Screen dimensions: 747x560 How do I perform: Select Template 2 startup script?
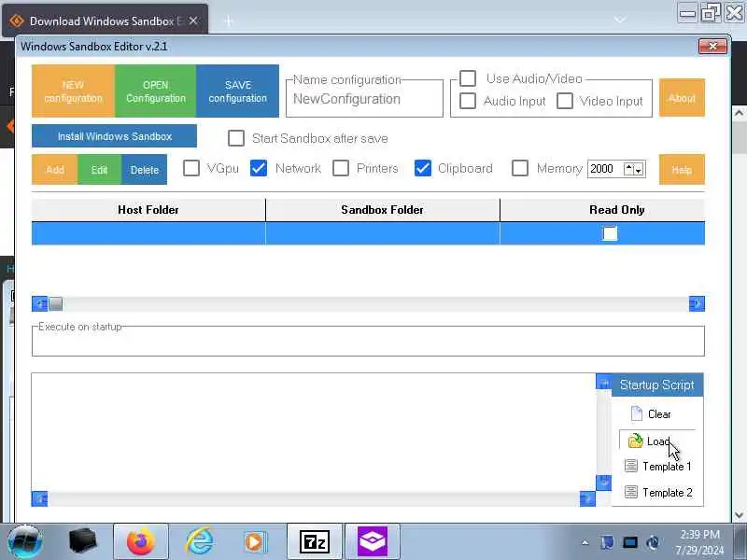point(657,492)
